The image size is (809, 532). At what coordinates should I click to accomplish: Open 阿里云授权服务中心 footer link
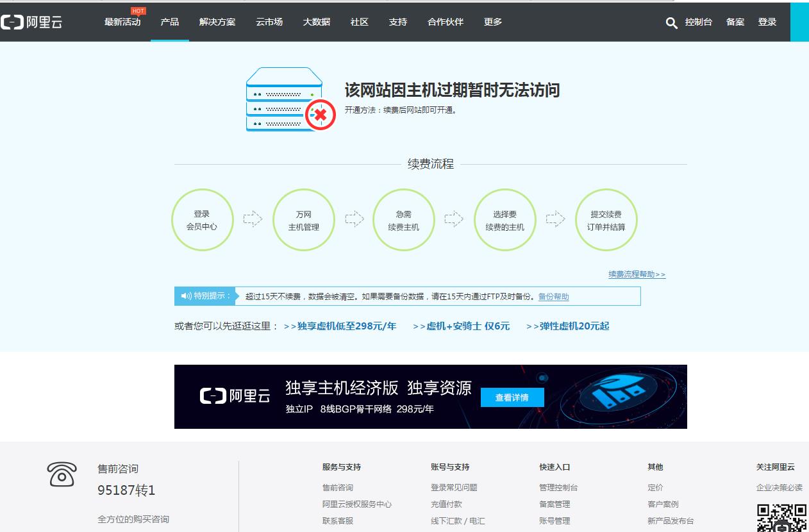point(357,504)
